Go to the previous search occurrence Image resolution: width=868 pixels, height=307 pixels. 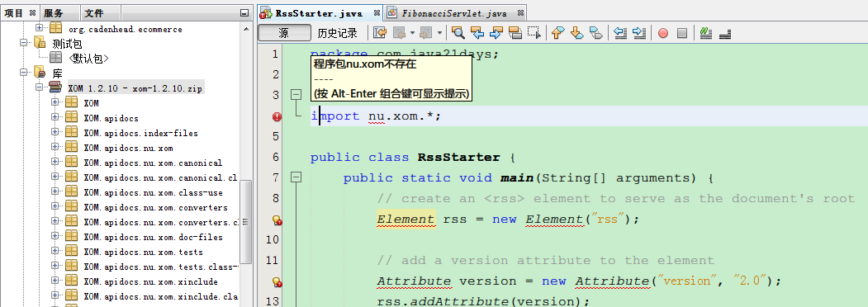tap(477, 33)
